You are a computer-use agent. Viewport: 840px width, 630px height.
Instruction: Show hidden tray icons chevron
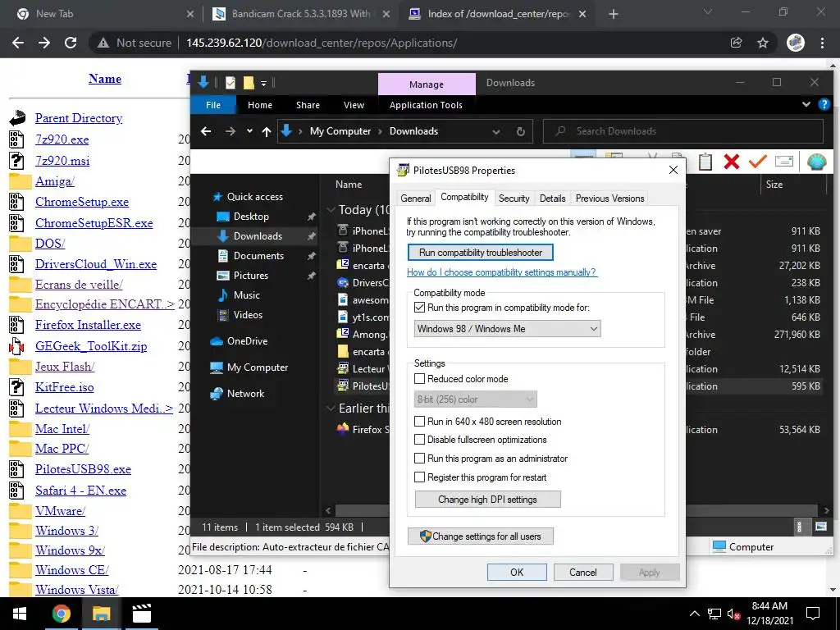[x=694, y=614]
